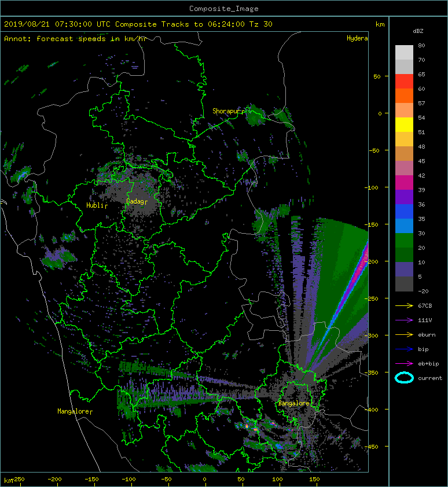Click the -300 vertical axis tick label
The height and width of the screenshot is (487, 448).
pos(371,335)
